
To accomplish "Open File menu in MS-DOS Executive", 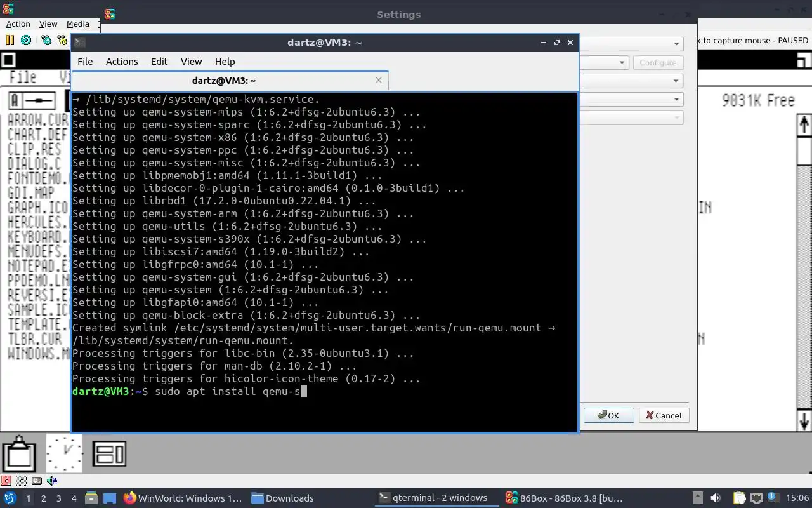I will [23, 77].
